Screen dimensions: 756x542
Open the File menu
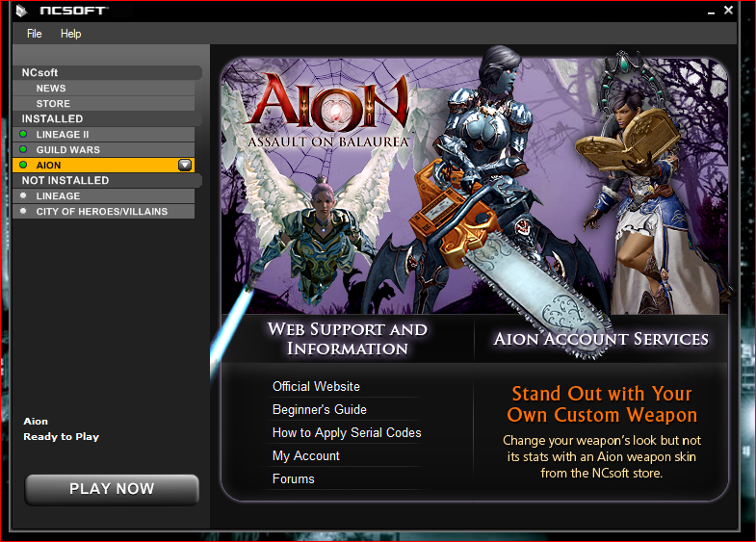tap(35, 34)
